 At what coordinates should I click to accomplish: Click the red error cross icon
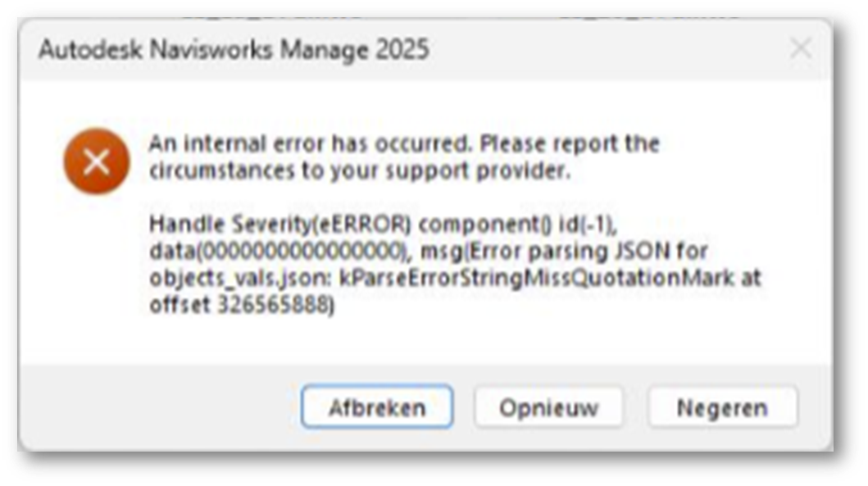(97, 162)
